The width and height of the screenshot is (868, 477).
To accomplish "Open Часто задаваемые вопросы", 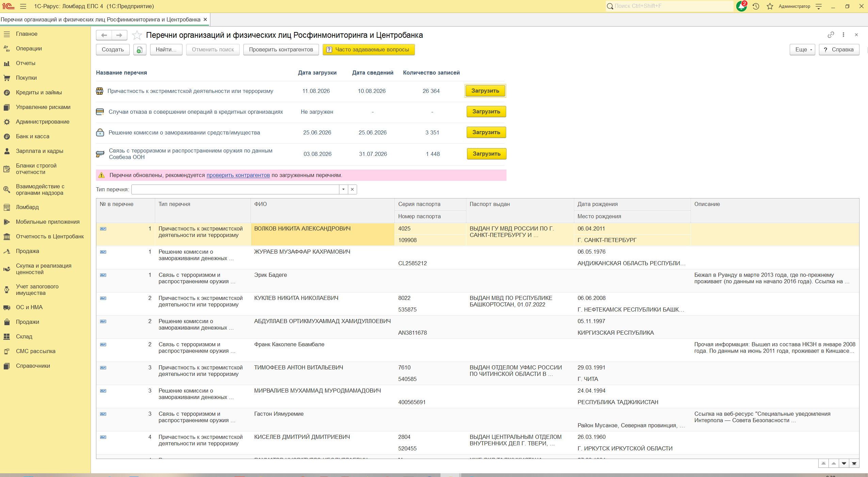I will click(x=368, y=50).
